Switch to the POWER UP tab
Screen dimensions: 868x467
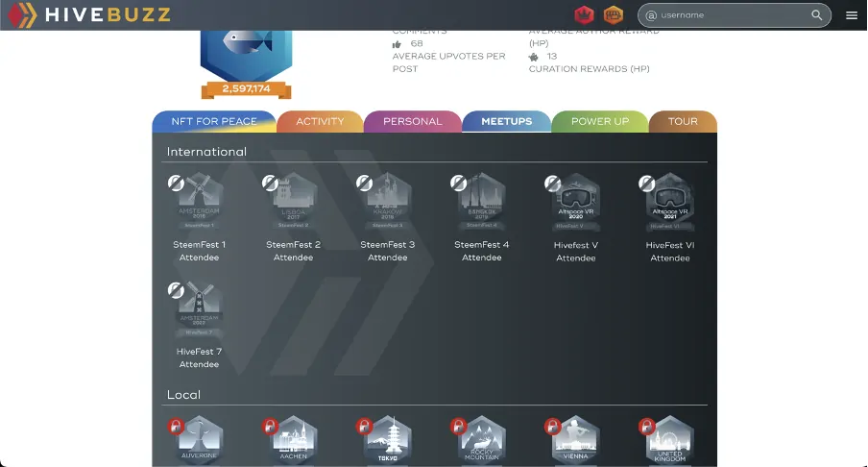click(x=600, y=121)
